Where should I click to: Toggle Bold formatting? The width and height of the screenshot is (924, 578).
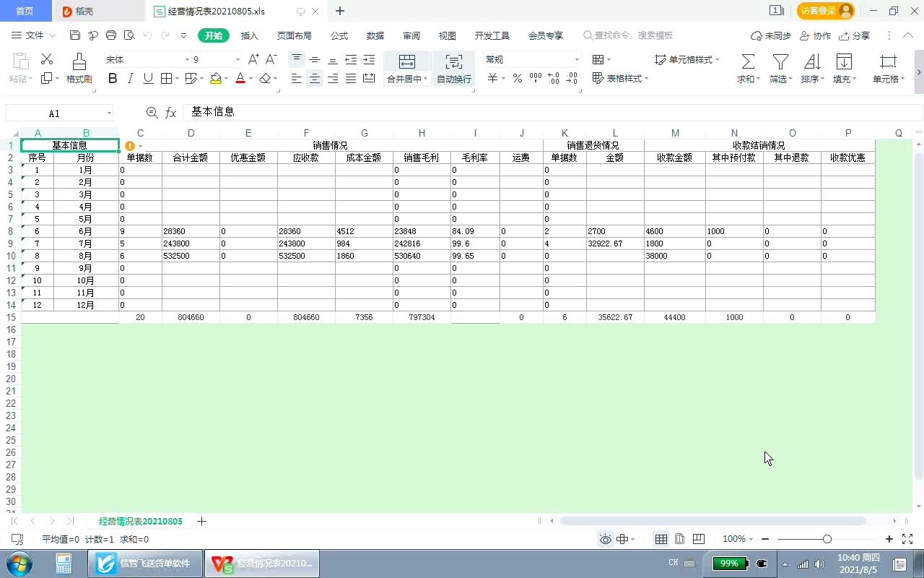(x=113, y=79)
